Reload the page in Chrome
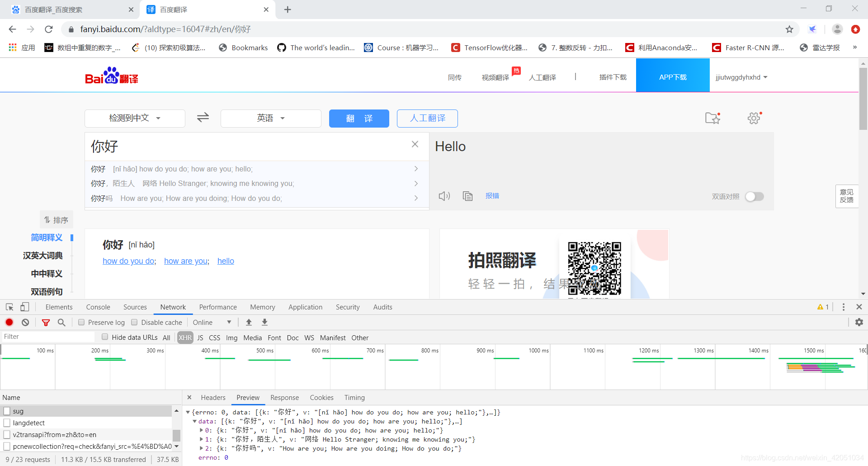 pyautogui.click(x=49, y=29)
